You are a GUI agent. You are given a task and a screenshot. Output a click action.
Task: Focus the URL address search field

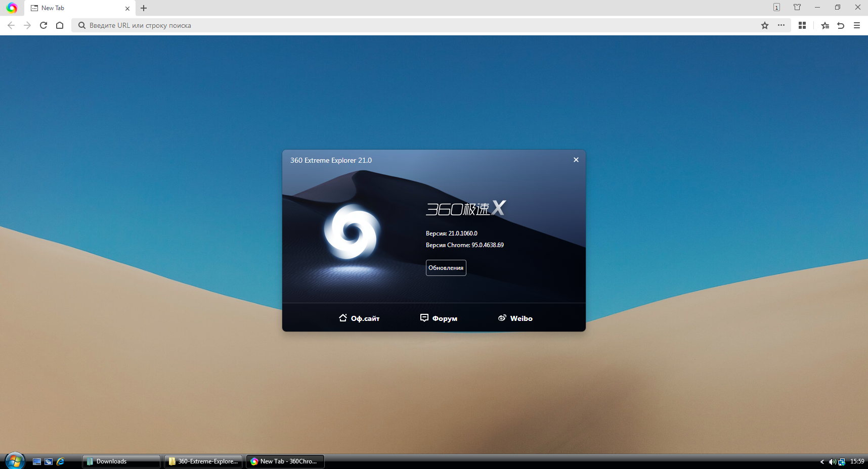405,25
